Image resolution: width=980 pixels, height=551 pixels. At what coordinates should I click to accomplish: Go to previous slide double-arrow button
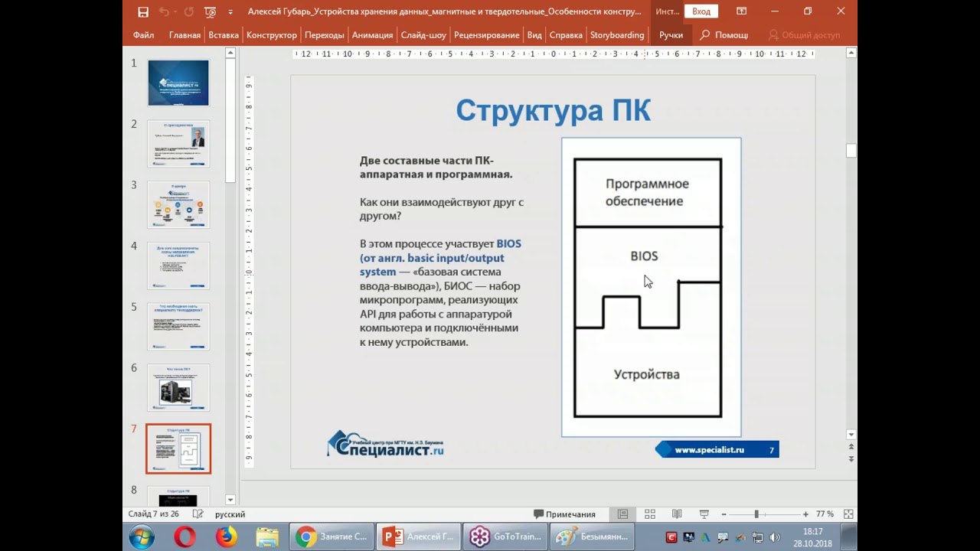coord(851,448)
